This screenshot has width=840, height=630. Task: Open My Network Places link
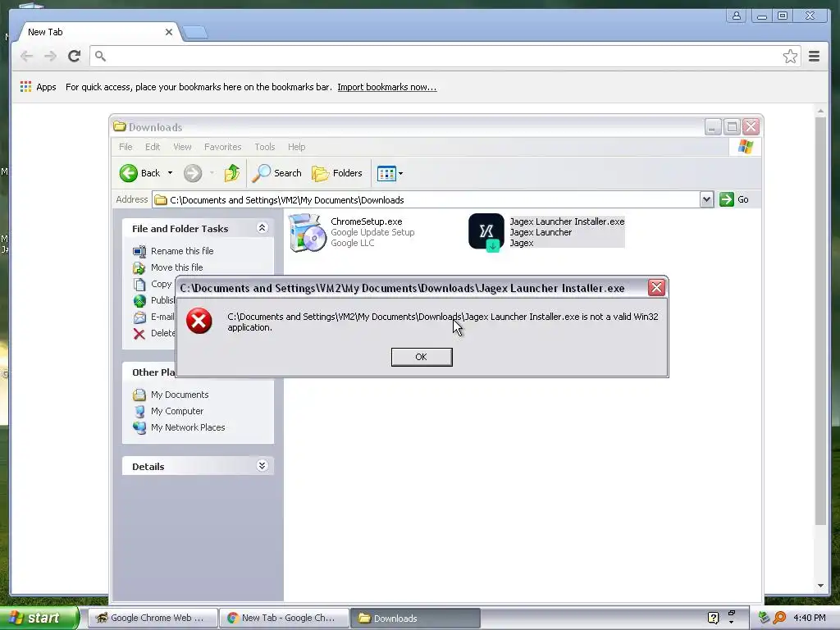click(188, 427)
